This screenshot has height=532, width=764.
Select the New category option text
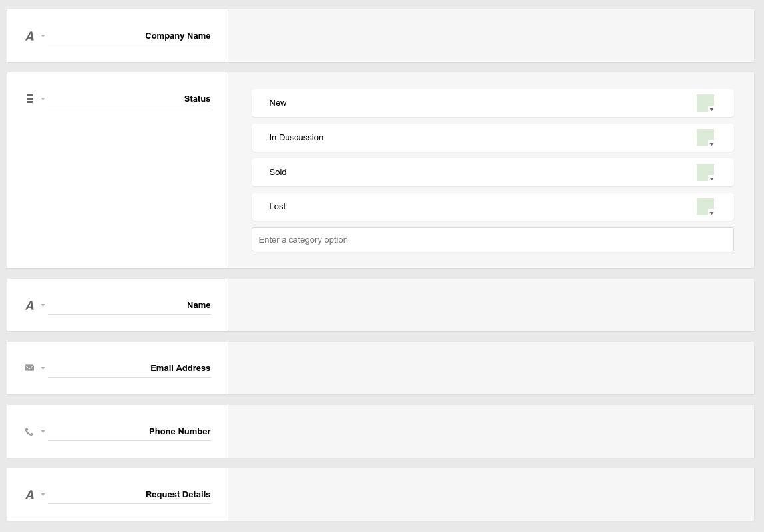278,103
